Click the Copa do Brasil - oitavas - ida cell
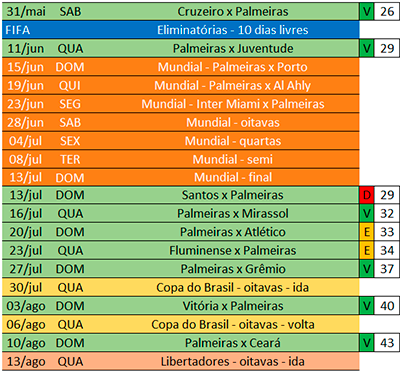 tap(233, 288)
